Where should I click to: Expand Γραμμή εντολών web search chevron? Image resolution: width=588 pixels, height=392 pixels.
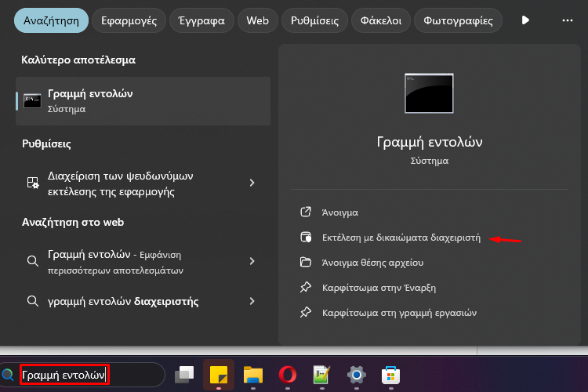(252, 261)
